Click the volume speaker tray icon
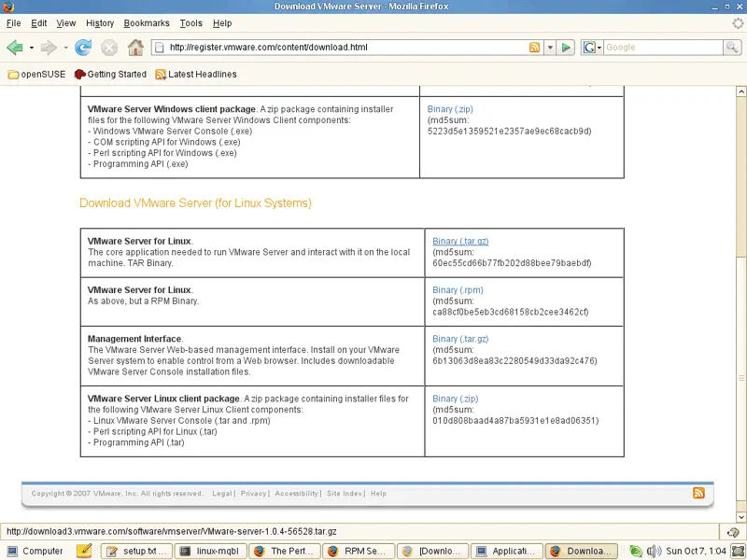The image size is (747, 560). 655,551
